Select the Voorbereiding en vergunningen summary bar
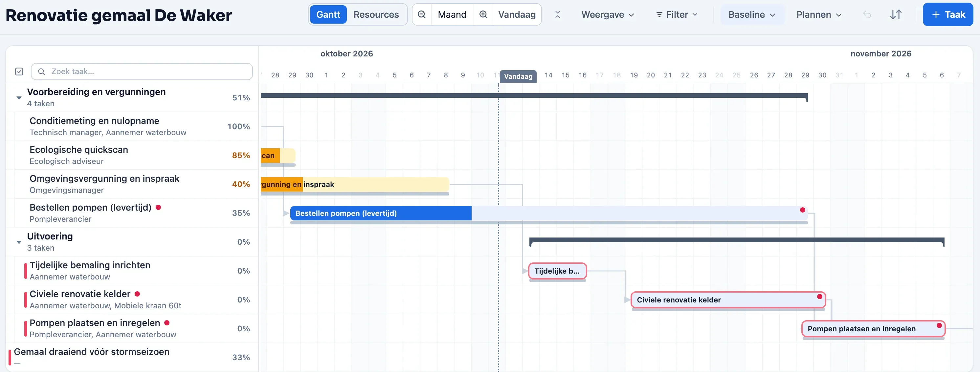Image resolution: width=980 pixels, height=372 pixels. [x=534, y=96]
